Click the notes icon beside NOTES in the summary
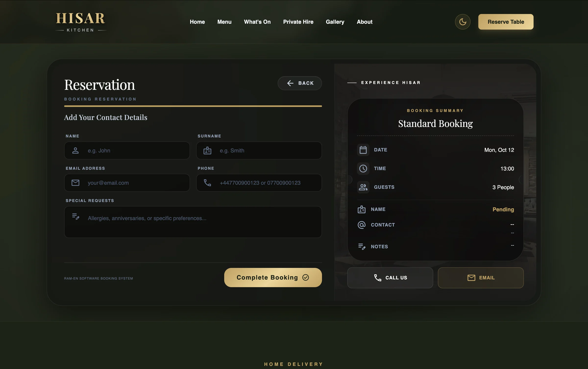This screenshot has height=369, width=588. [362, 246]
